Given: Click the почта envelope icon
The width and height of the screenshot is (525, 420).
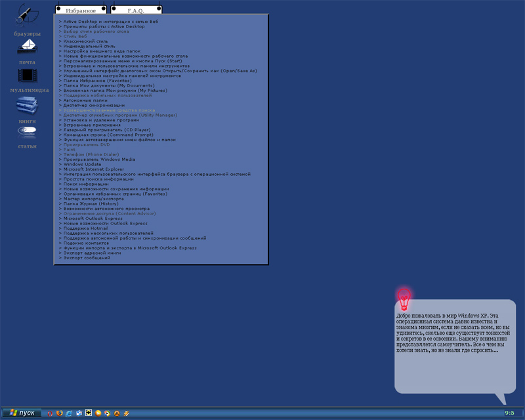Looking at the screenshot, I should pyautogui.click(x=27, y=46).
